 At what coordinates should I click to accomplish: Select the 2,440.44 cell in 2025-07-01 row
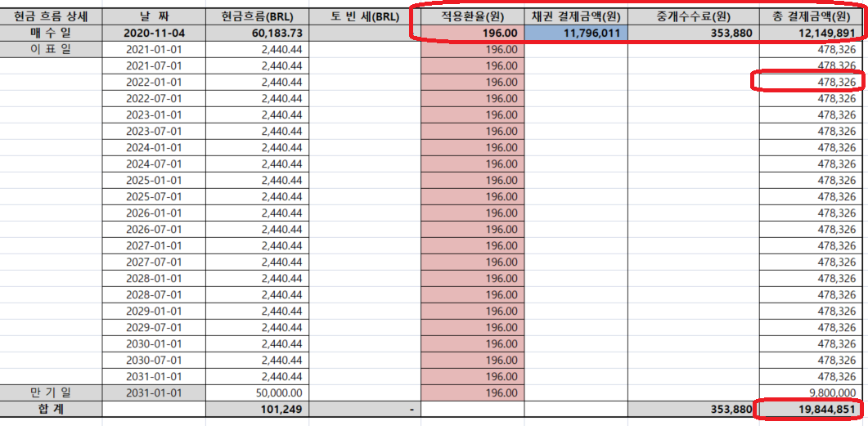pos(257,196)
